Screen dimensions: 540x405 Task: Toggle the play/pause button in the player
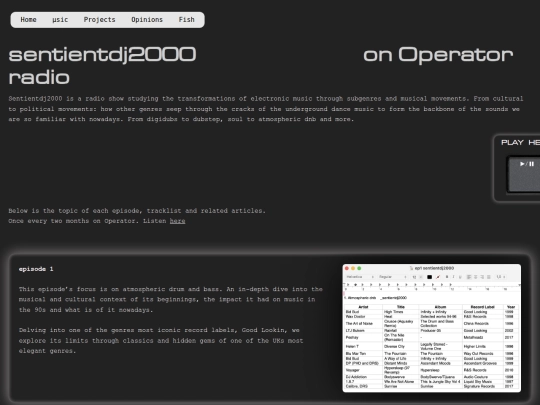click(x=524, y=174)
